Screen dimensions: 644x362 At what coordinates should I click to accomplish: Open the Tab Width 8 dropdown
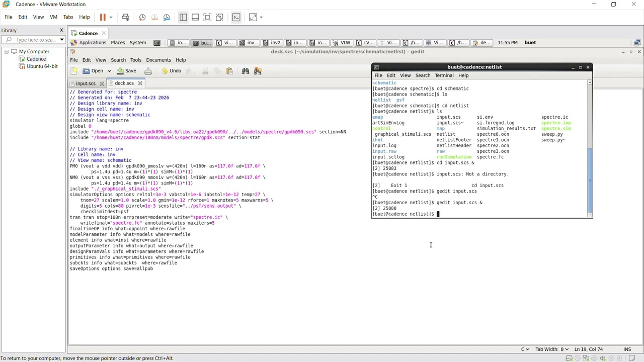click(552, 349)
